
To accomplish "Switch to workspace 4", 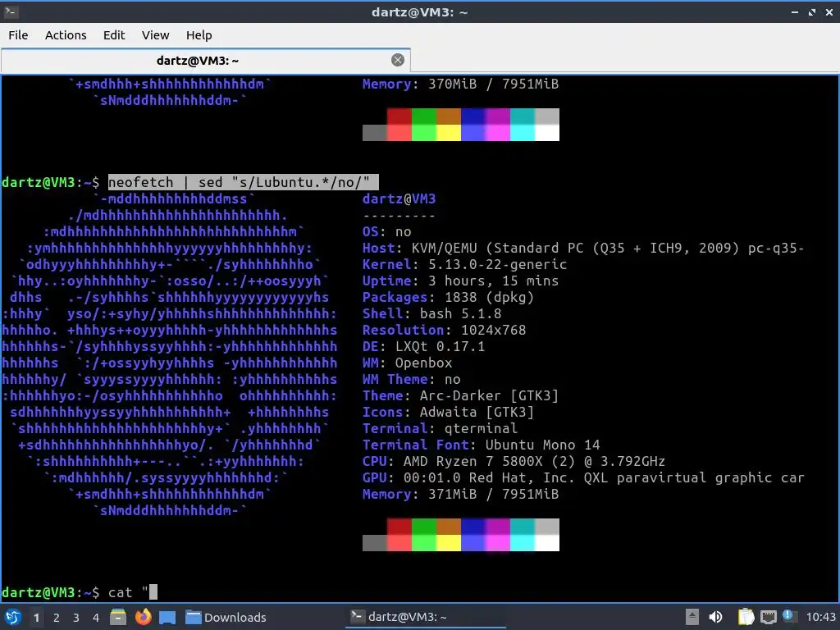I will [96, 618].
